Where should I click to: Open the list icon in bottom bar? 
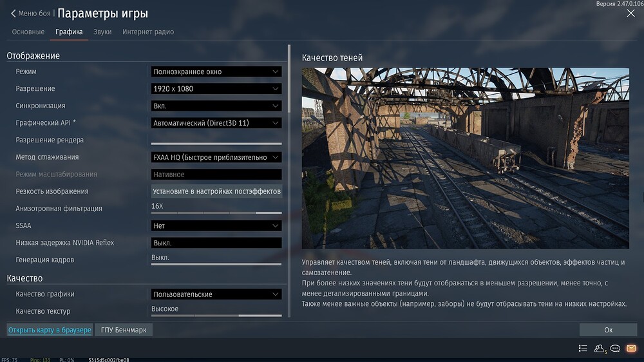[x=583, y=348]
